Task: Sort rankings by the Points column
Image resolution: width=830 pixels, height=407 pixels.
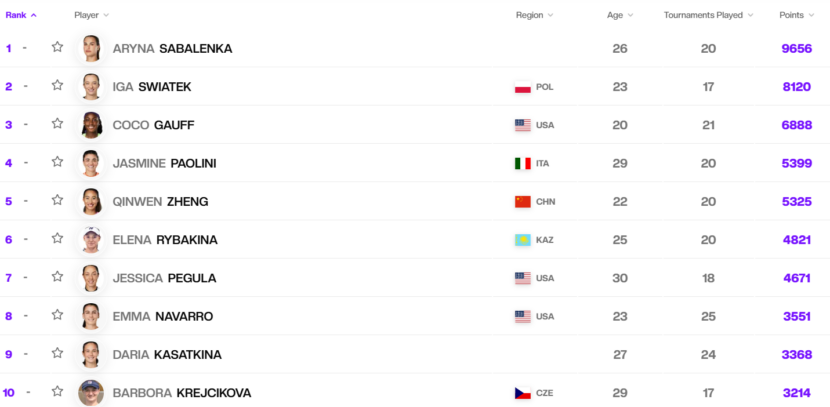Action: click(797, 15)
